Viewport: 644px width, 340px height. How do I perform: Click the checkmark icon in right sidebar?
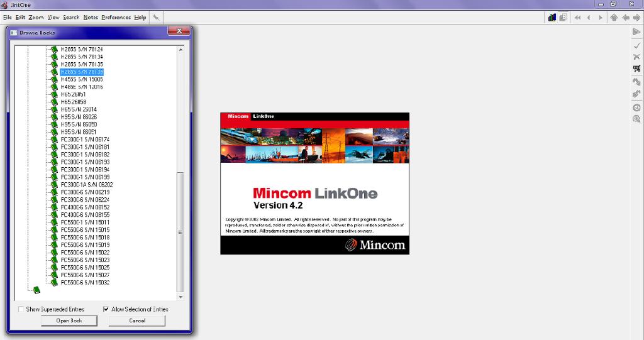[x=636, y=45]
